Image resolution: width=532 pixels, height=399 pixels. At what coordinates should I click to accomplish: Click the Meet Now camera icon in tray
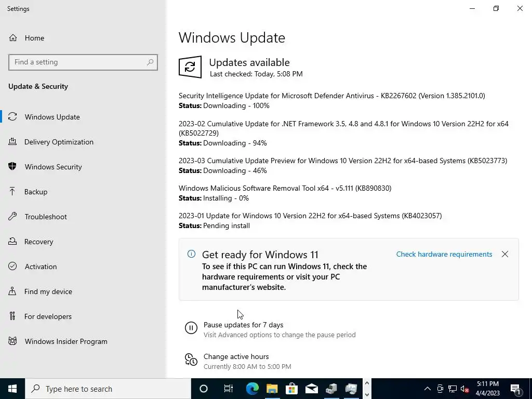coord(440,389)
